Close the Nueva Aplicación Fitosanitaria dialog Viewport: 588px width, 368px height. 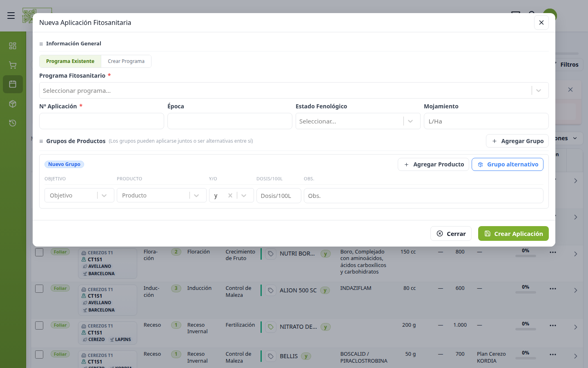click(x=541, y=22)
